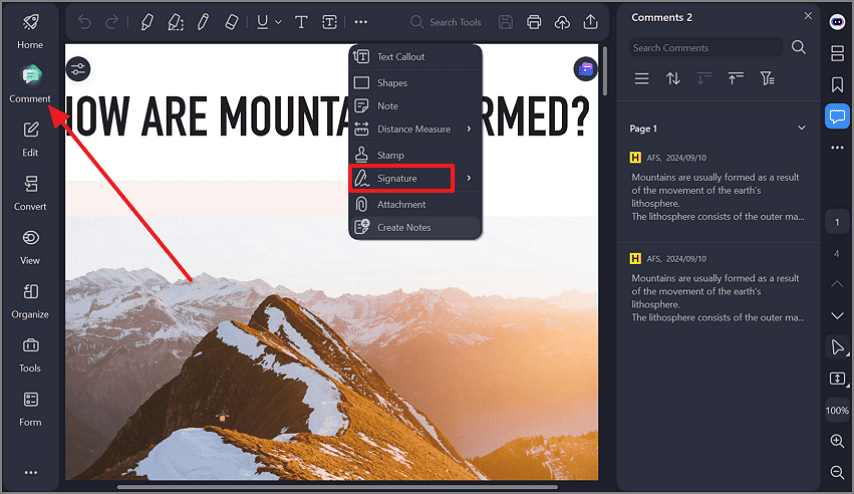
Task: Click the Undo arrow in toolbar
Action: coord(84,22)
